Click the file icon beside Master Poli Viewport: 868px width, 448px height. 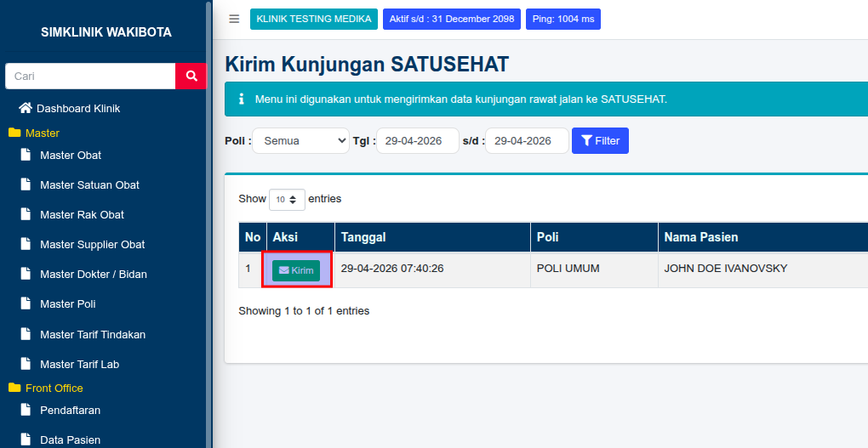tap(26, 303)
